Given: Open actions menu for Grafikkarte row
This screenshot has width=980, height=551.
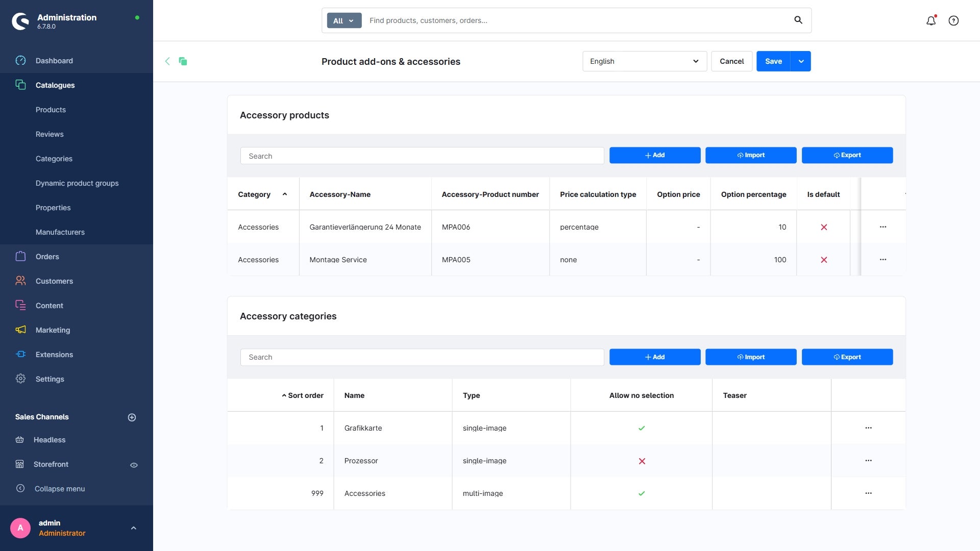Looking at the screenshot, I should [x=868, y=428].
